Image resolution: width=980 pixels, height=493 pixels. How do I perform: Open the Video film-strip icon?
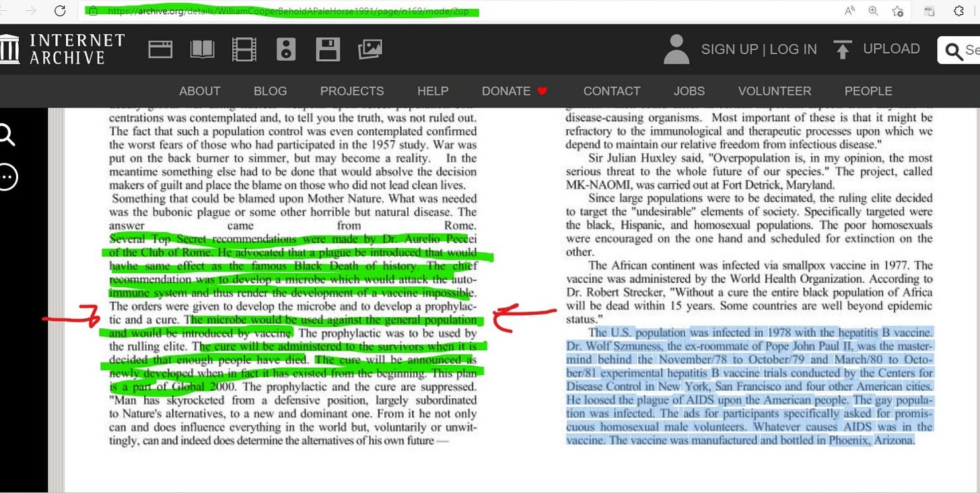(244, 49)
